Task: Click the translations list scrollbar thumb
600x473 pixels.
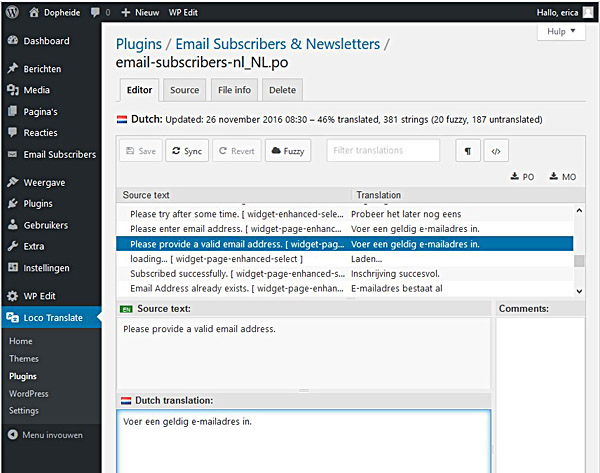Action: (579, 261)
